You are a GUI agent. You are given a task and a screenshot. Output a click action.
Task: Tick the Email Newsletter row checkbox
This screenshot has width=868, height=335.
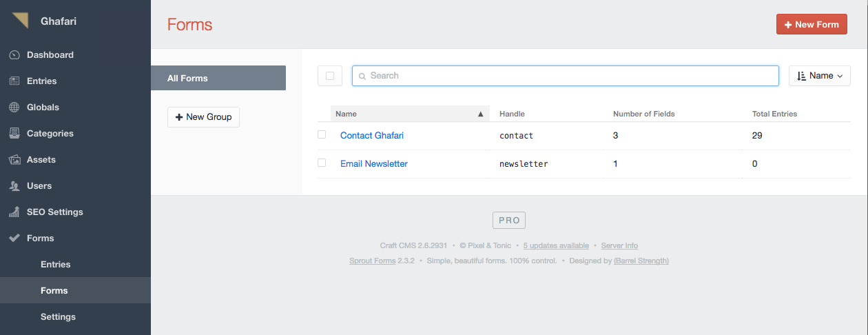pos(322,163)
